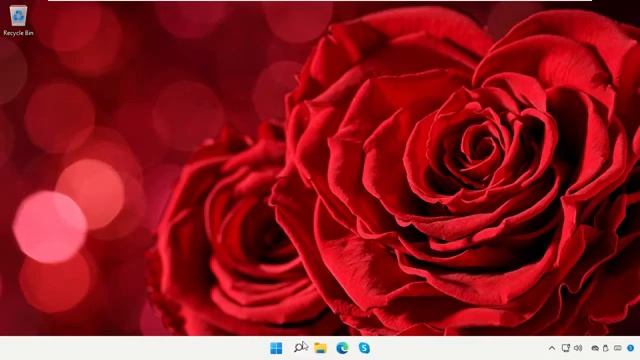Launch Microsoft Edge from taskbar
Viewport: 640px width, 360px height.
(342, 348)
